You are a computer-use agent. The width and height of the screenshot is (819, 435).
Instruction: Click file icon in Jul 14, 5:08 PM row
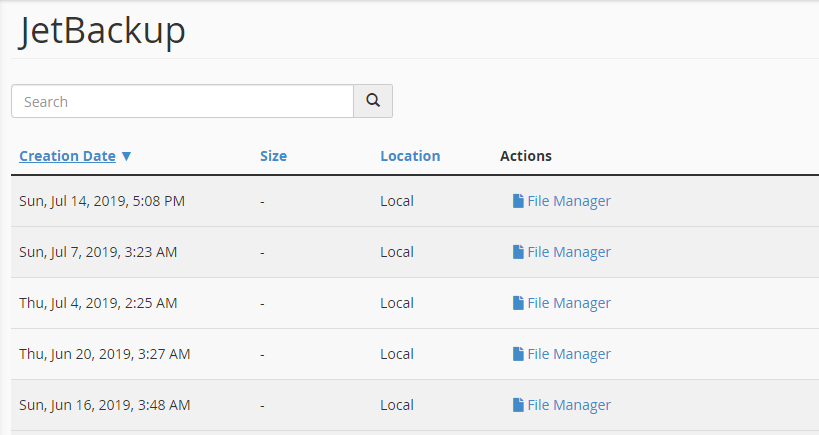coord(518,201)
